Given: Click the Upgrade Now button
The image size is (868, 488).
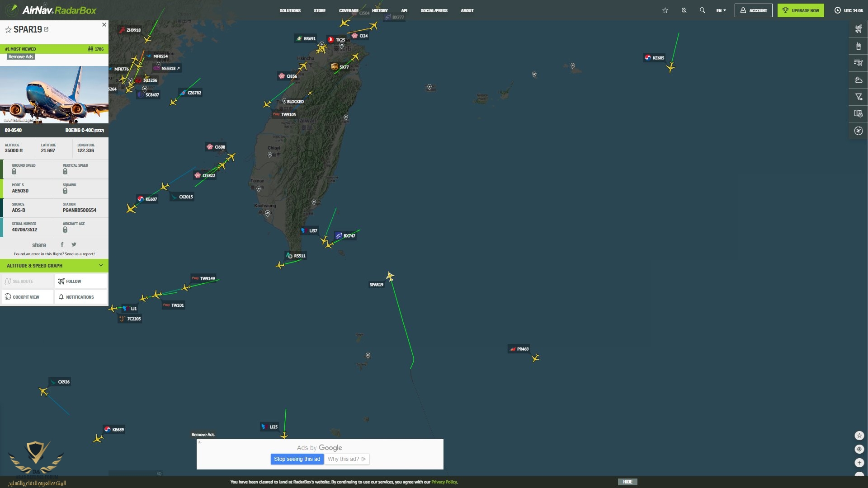Looking at the screenshot, I should pos(801,10).
